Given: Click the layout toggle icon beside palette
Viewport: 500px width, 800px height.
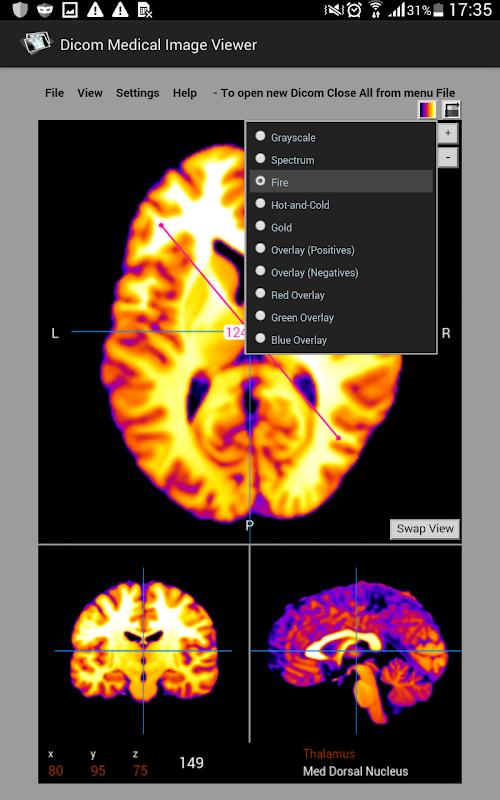Looking at the screenshot, I should 452,110.
